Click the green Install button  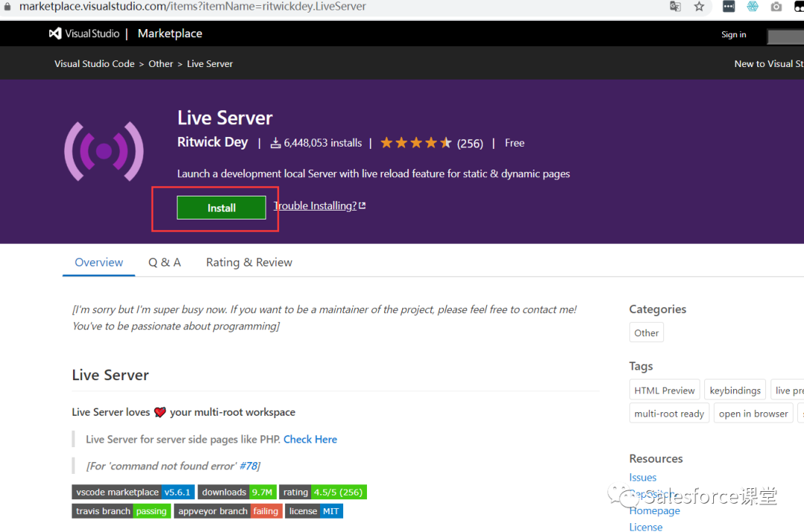pyautogui.click(x=221, y=208)
